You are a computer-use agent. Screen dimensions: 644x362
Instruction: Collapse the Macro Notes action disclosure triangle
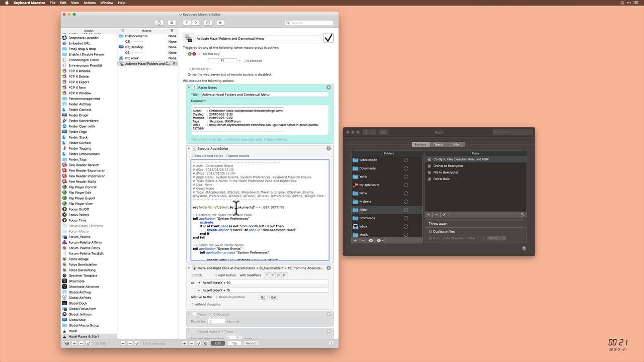tap(189, 87)
